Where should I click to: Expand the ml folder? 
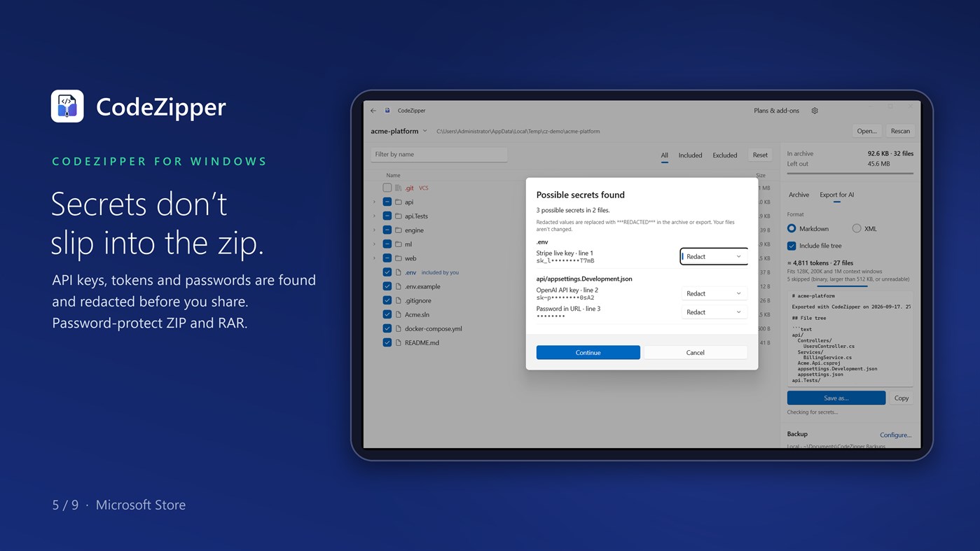tap(374, 244)
